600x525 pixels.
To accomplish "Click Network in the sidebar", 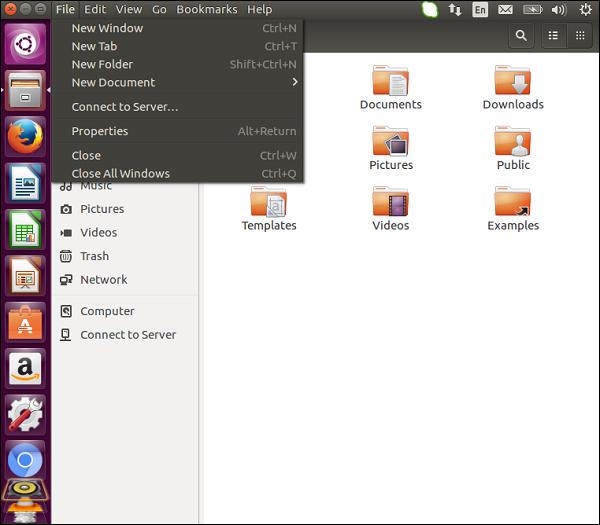I will tap(103, 280).
